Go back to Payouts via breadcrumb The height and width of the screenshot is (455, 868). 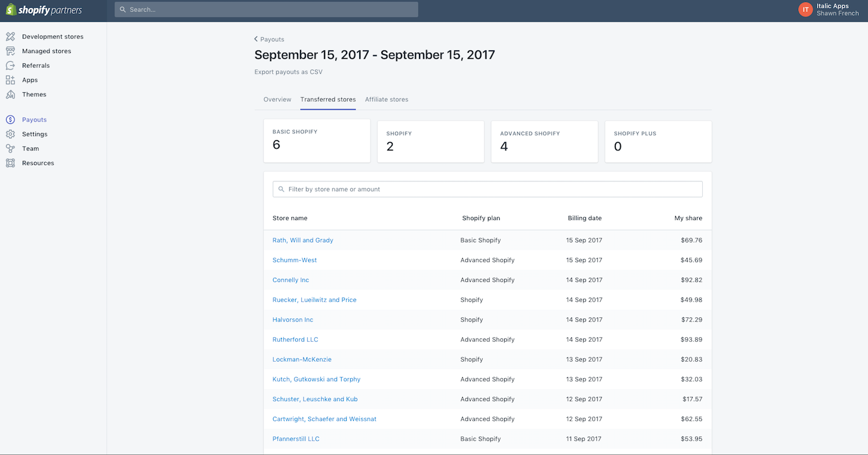[x=269, y=40]
